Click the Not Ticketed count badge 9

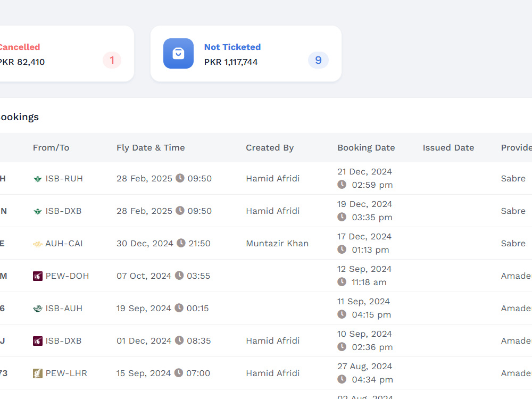pos(318,60)
